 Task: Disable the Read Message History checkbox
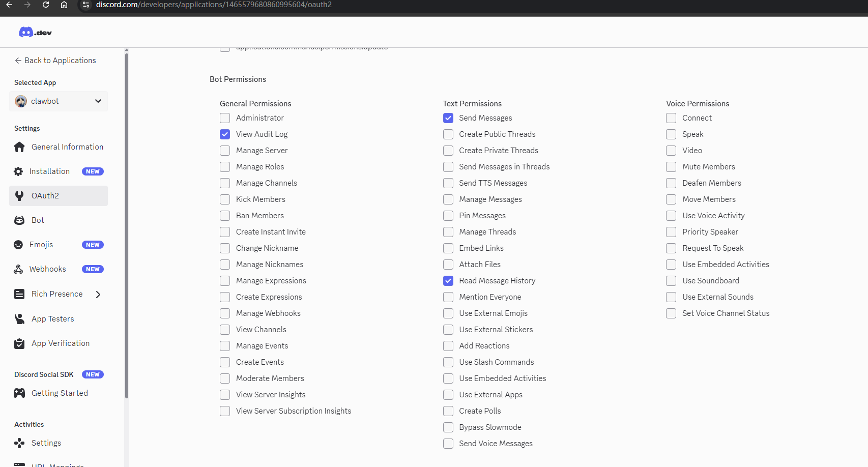point(448,281)
